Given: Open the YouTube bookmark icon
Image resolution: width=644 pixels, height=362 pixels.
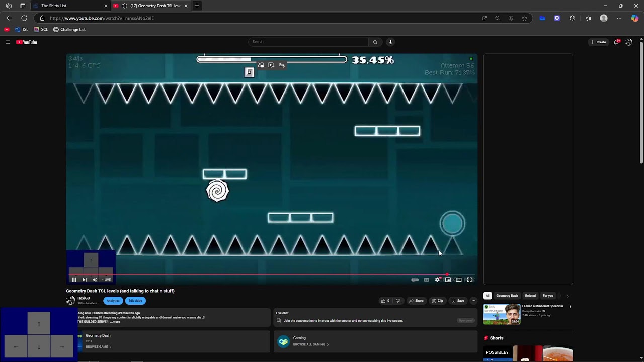Looking at the screenshot, I should coord(7,30).
